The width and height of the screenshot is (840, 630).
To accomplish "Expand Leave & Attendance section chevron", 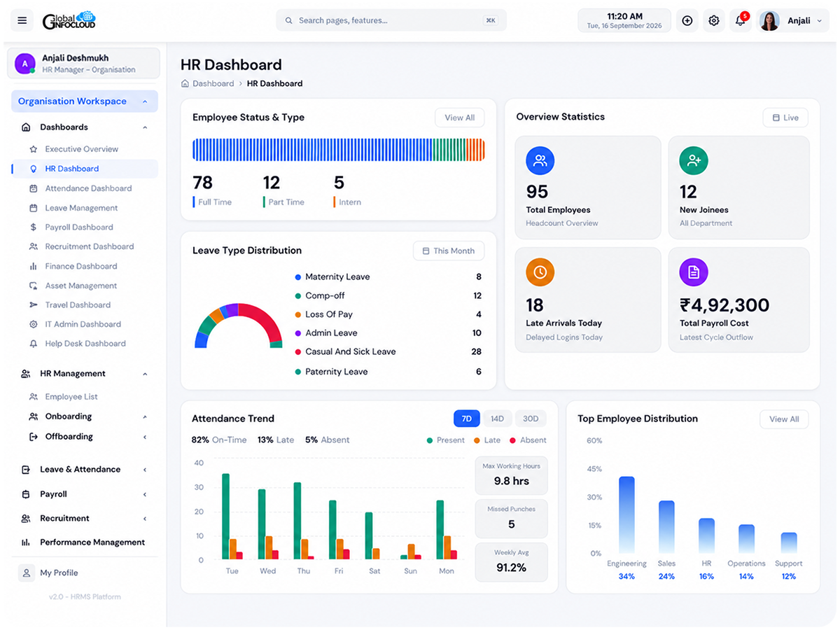I will pyautogui.click(x=145, y=470).
